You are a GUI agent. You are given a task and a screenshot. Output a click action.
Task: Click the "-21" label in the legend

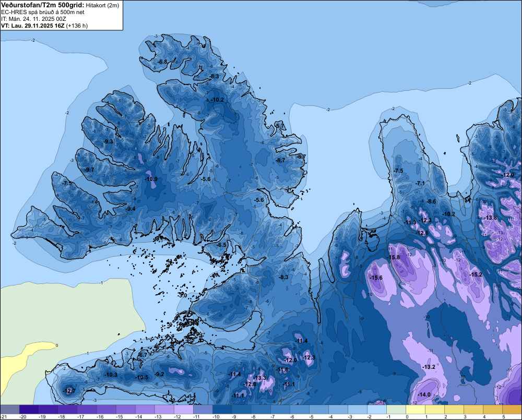(4, 417)
